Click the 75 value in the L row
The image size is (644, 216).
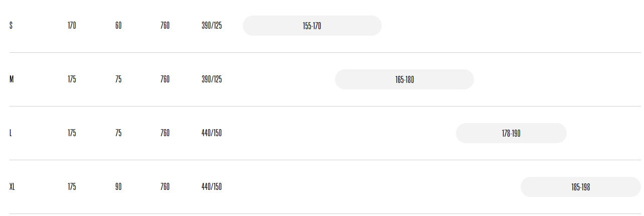pyautogui.click(x=118, y=133)
